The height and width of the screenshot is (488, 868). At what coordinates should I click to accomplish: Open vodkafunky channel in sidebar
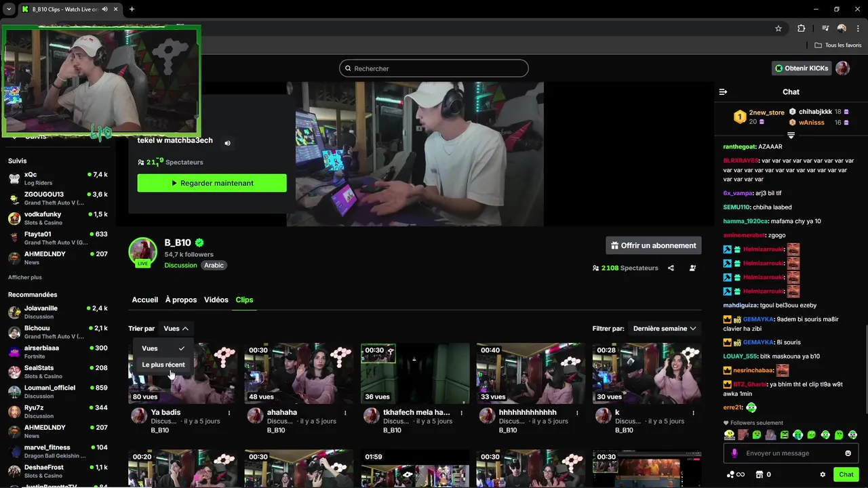tap(58, 218)
